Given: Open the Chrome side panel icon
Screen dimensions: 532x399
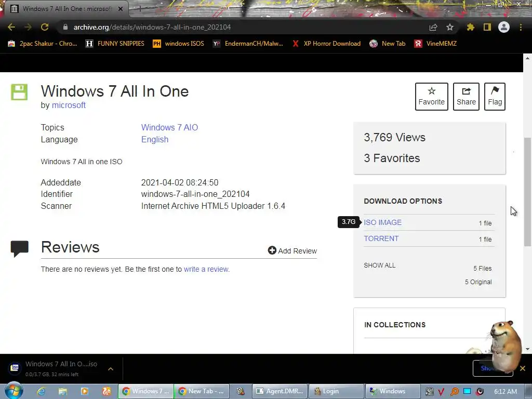Looking at the screenshot, I should 487,27.
